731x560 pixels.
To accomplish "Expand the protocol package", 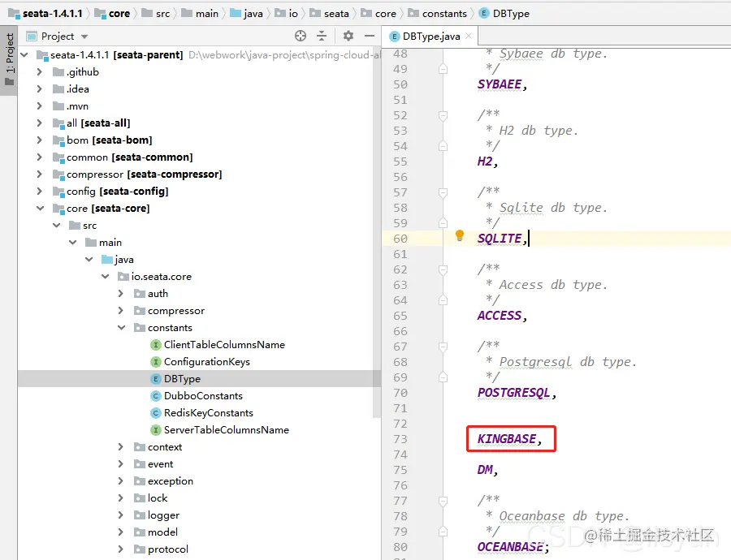I will pos(121,549).
